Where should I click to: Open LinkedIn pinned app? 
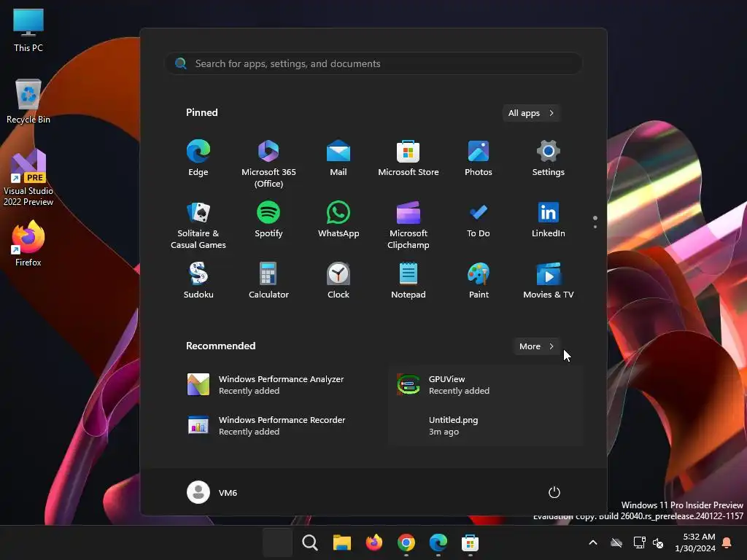[549, 219]
